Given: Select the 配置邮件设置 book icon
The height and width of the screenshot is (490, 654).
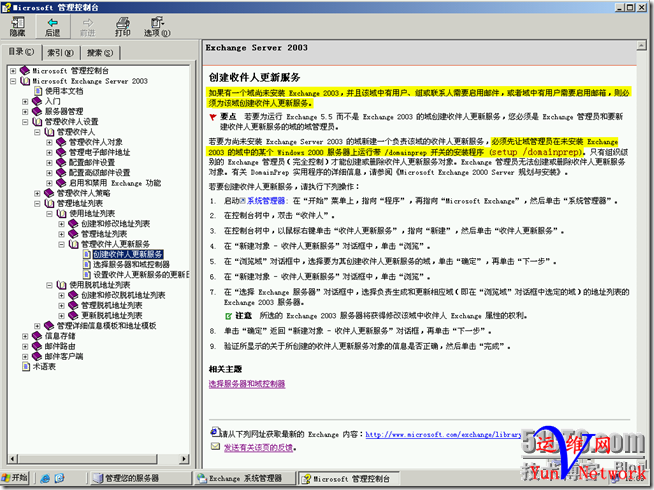Looking at the screenshot, I should tap(61, 162).
